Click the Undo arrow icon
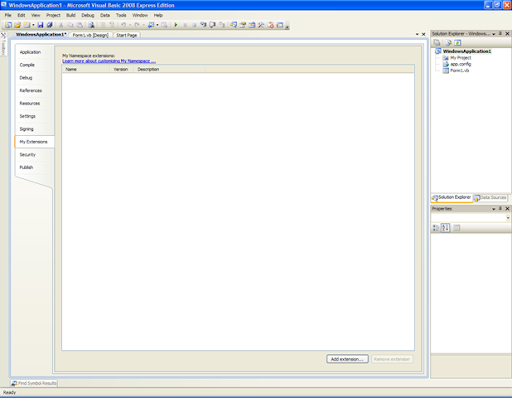The image size is (512, 398). point(123,25)
